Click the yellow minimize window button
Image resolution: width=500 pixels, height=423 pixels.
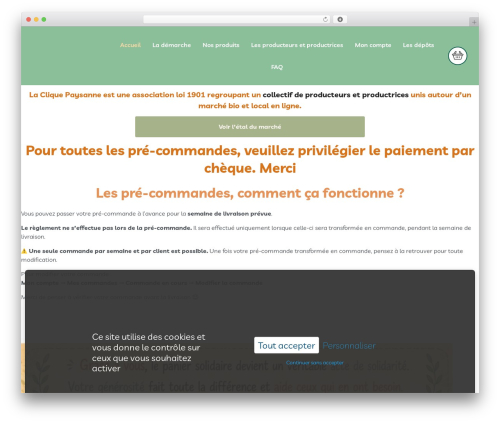coord(36,19)
